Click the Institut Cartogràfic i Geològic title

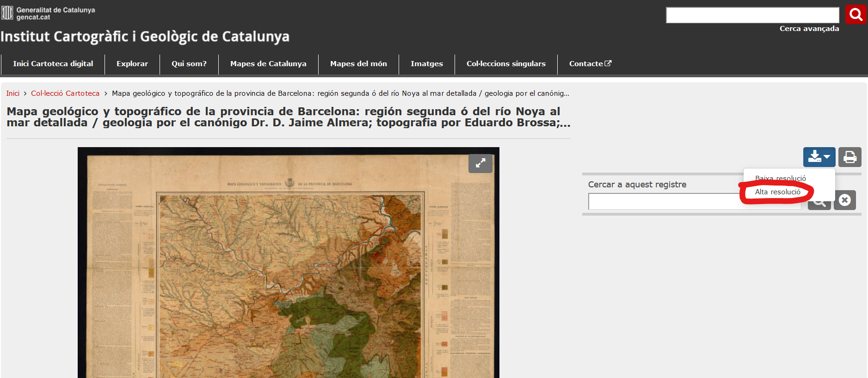tap(145, 37)
